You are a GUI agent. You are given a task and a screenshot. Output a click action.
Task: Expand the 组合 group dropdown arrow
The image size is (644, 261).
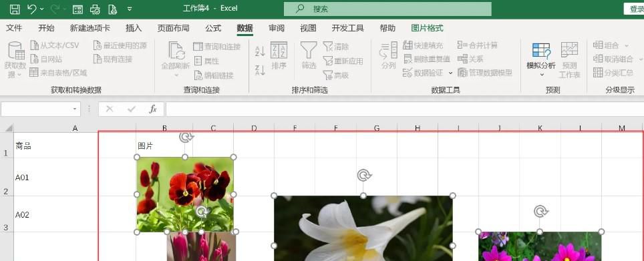[627, 45]
